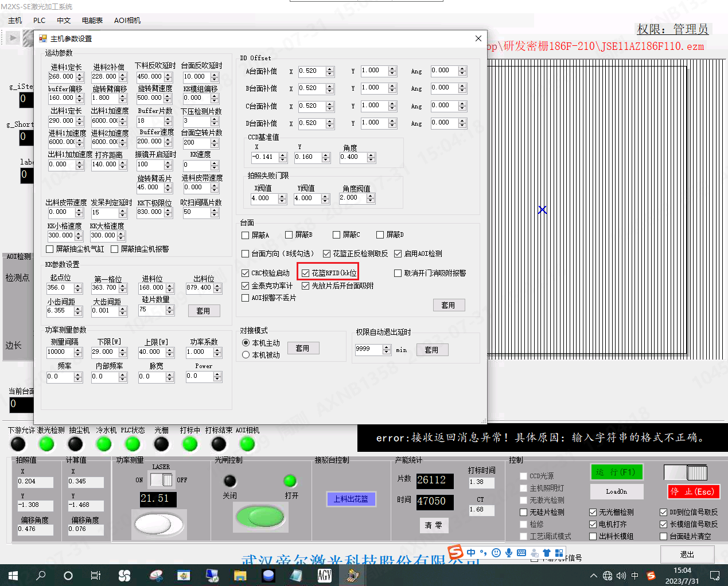Select the 本机被动 radio button
This screenshot has width=728, height=586.
(x=246, y=355)
